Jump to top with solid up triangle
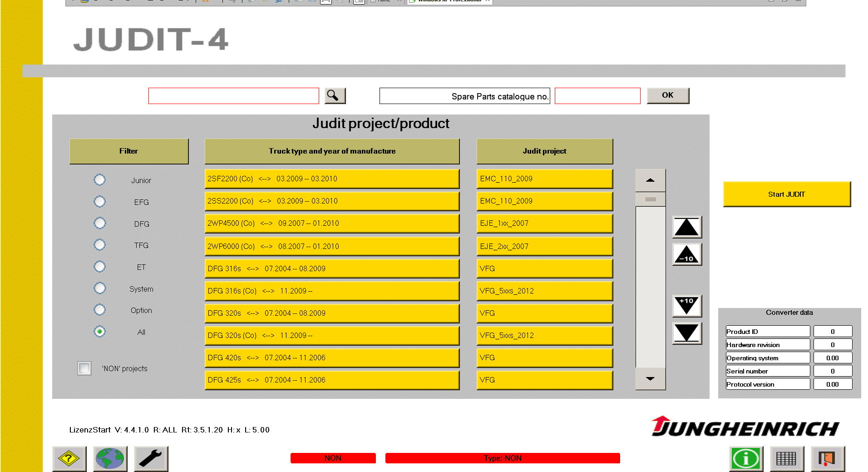 pyautogui.click(x=686, y=227)
